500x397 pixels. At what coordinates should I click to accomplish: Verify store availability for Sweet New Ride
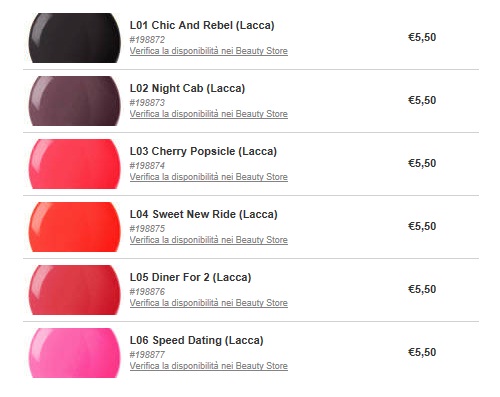click(209, 240)
